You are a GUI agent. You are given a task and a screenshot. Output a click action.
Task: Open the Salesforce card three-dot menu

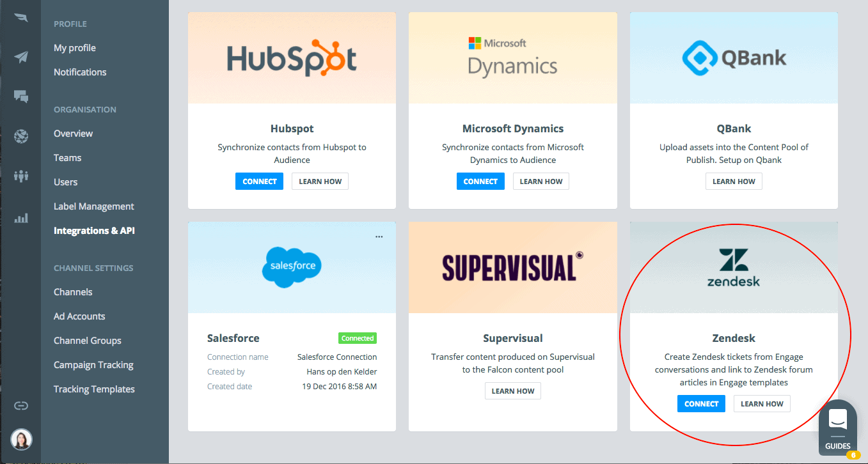[x=379, y=236]
